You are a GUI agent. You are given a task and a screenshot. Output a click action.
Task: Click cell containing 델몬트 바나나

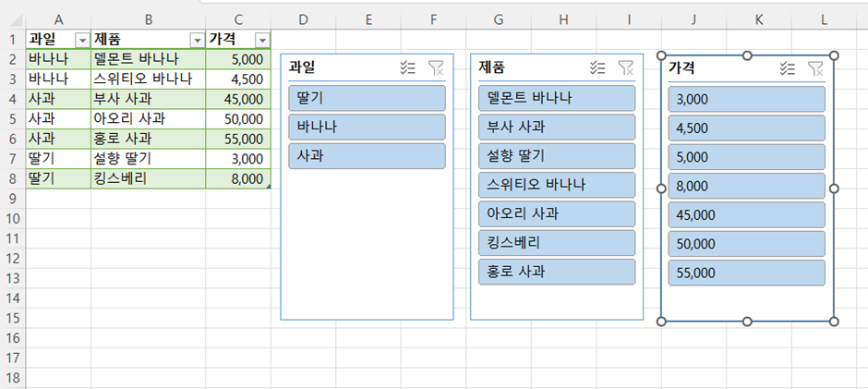tap(149, 59)
